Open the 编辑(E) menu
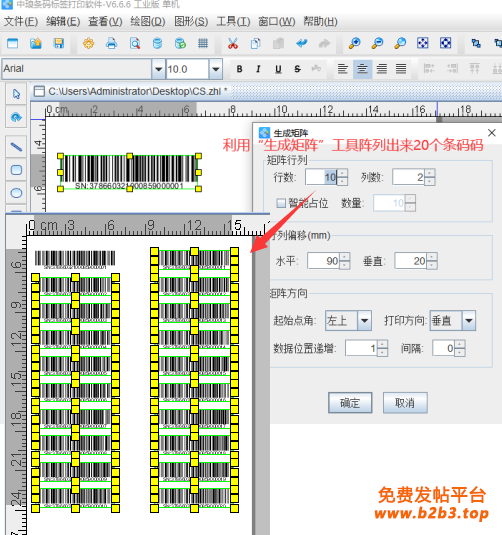This screenshot has width=502, height=535. click(x=63, y=21)
